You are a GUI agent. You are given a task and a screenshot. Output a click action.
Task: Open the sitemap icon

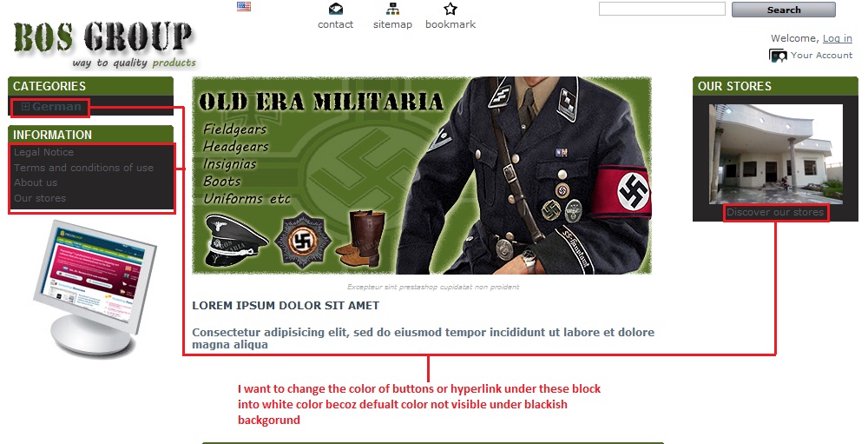coord(392,9)
